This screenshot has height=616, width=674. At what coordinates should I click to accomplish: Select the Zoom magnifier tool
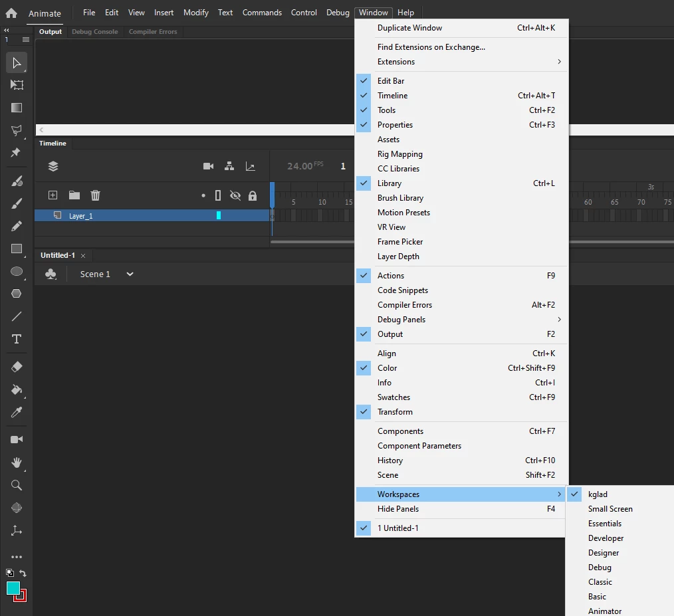click(17, 485)
